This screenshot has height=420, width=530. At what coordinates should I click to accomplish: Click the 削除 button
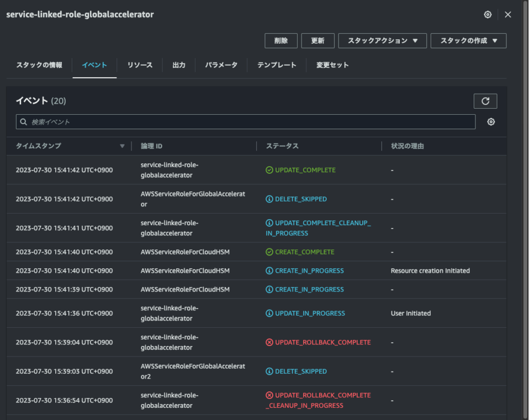(x=282, y=40)
